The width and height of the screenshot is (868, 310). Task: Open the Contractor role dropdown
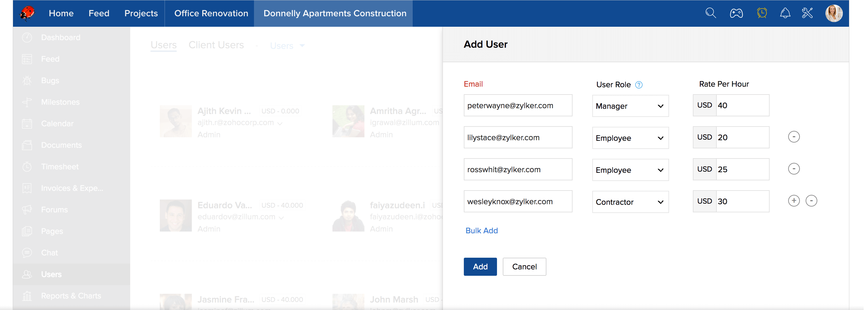tap(630, 202)
